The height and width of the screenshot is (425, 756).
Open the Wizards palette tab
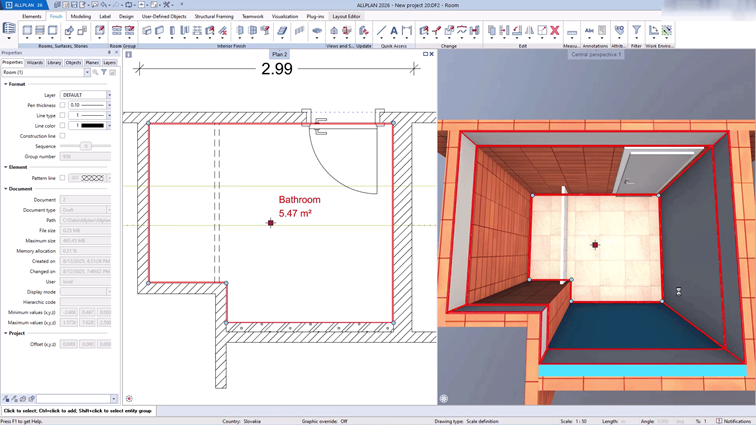[x=35, y=62]
